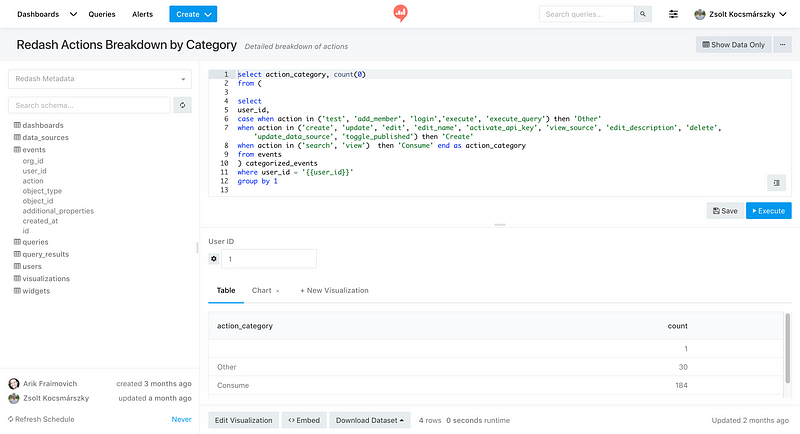Open the Redash logo home link
Image resolution: width=800 pixels, height=434 pixels.
401,13
